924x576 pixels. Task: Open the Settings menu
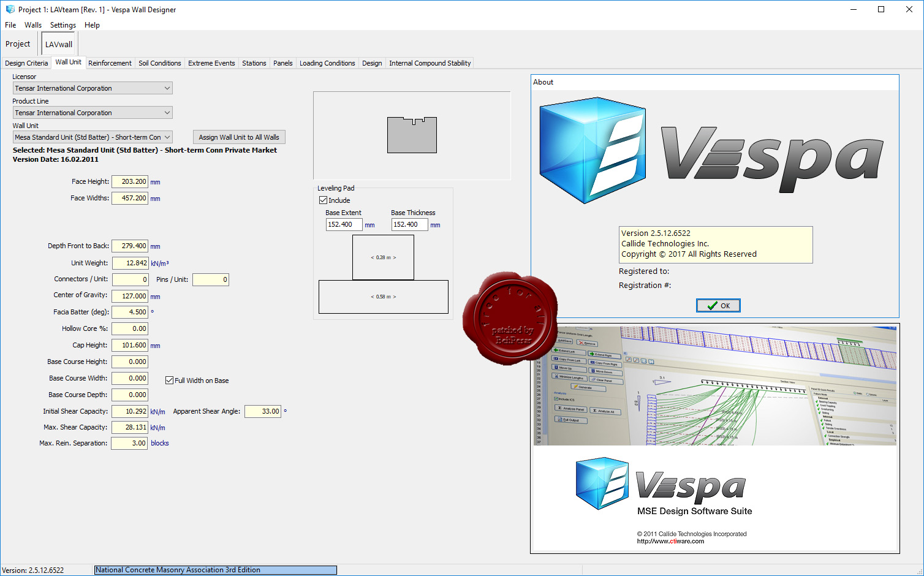[x=63, y=25]
